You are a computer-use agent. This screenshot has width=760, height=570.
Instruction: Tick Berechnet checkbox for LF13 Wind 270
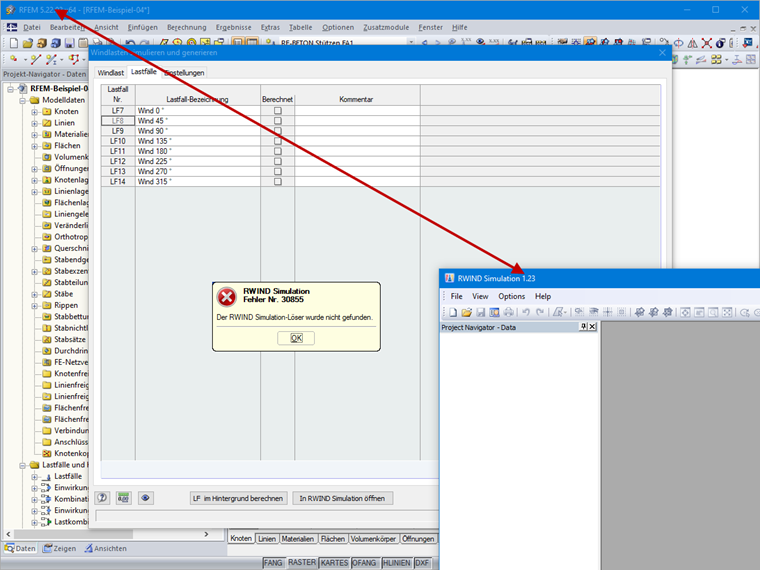(278, 172)
